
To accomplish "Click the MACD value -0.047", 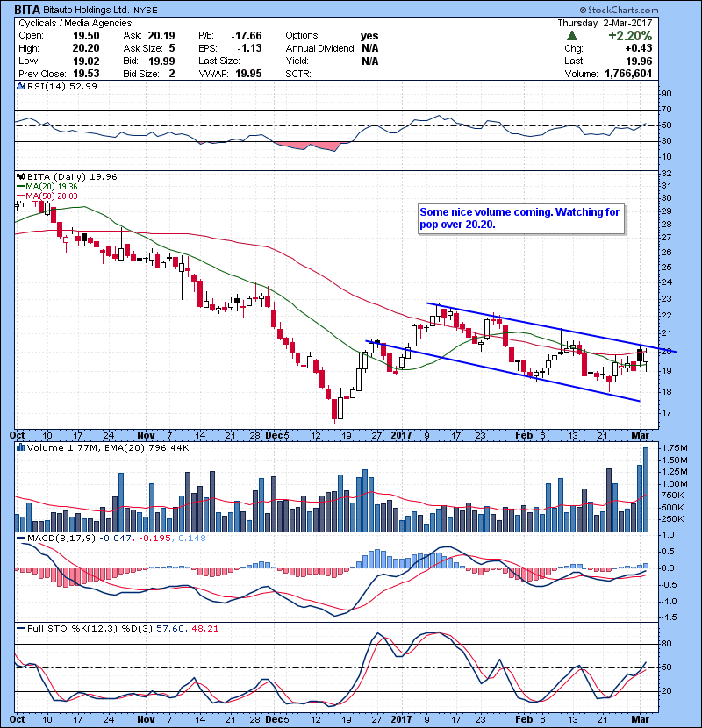I will 117,539.
